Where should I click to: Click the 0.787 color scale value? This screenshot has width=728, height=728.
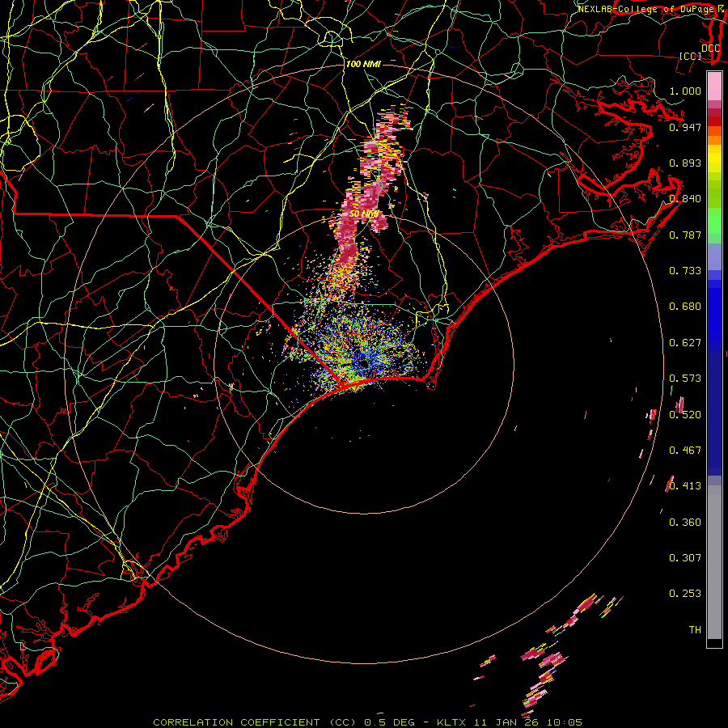[x=685, y=235]
